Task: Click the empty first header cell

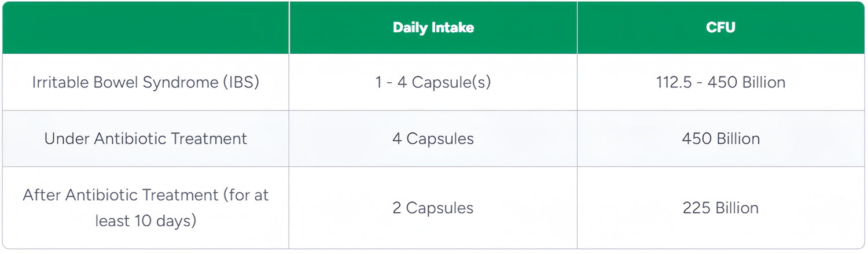Action: pyautogui.click(x=145, y=28)
